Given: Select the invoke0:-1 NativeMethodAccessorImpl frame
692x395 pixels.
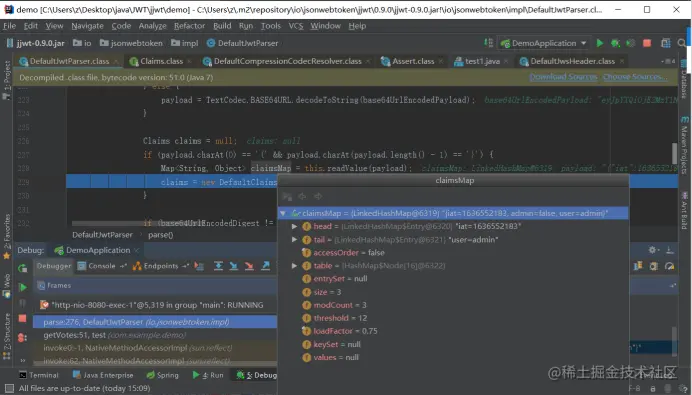Looking at the screenshot, I should 155,348.
